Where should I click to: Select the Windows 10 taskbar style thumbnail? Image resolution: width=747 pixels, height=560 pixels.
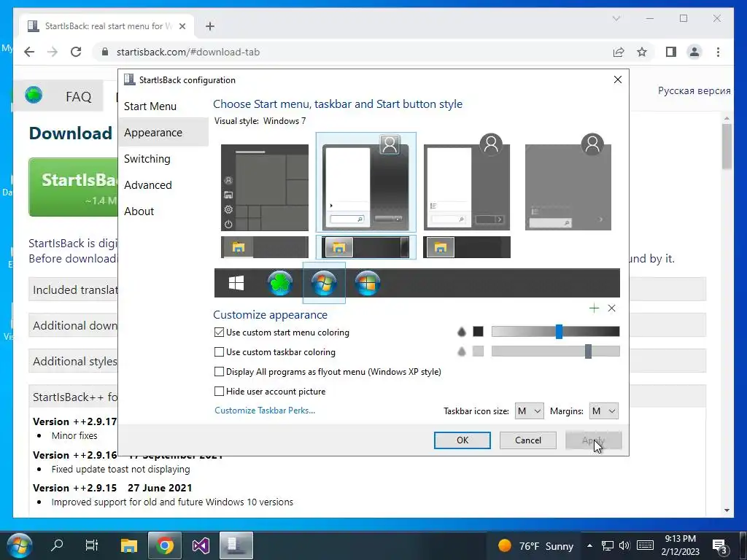click(x=264, y=247)
